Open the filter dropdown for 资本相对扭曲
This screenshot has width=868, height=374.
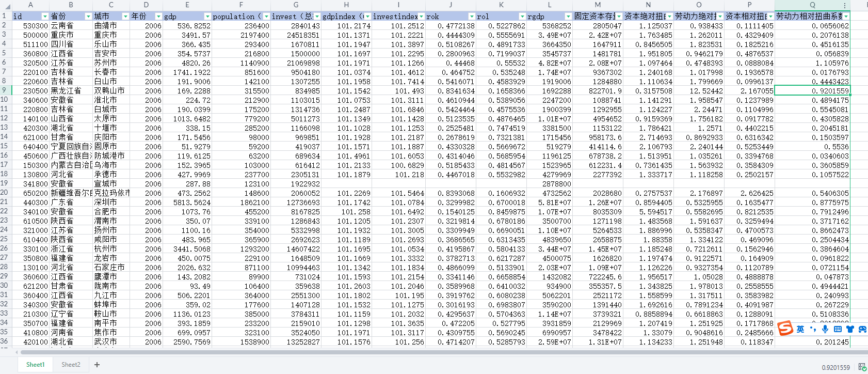tap(770, 17)
